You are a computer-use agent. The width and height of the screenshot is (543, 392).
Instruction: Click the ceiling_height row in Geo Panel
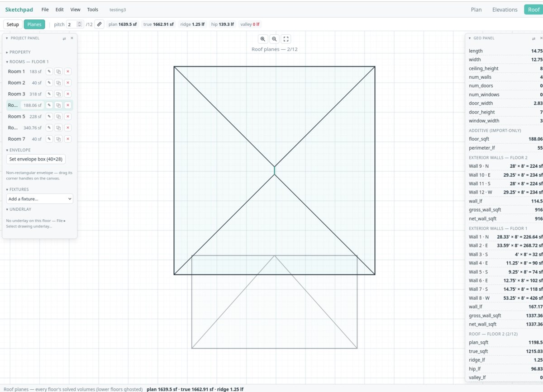(x=505, y=68)
